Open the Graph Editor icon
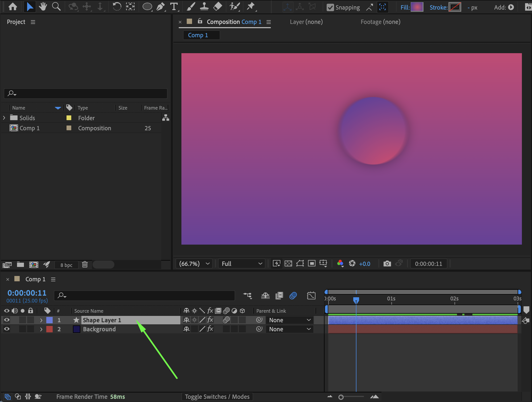The height and width of the screenshot is (402, 532). point(311,296)
